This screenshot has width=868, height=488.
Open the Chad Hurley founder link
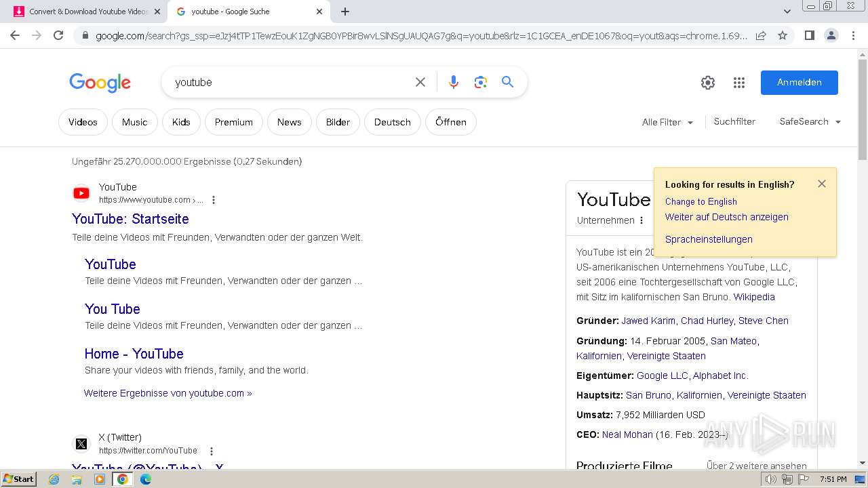(707, 321)
